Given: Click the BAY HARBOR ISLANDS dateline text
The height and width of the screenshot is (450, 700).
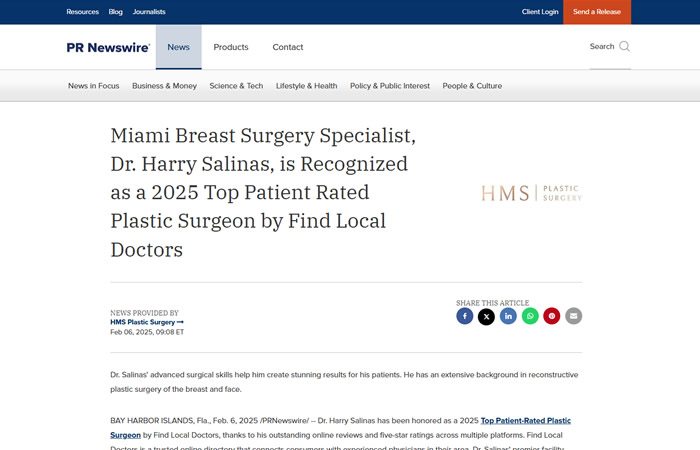Looking at the screenshot, I should 152,421.
